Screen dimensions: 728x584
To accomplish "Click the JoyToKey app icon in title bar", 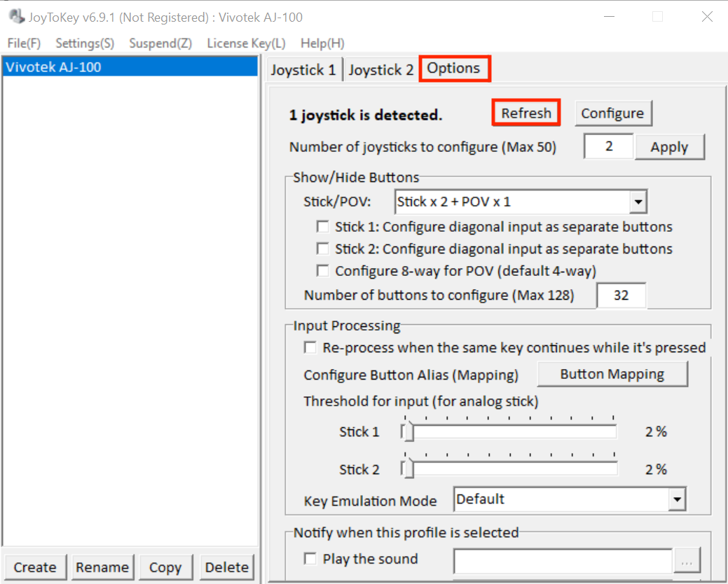I will coord(15,17).
